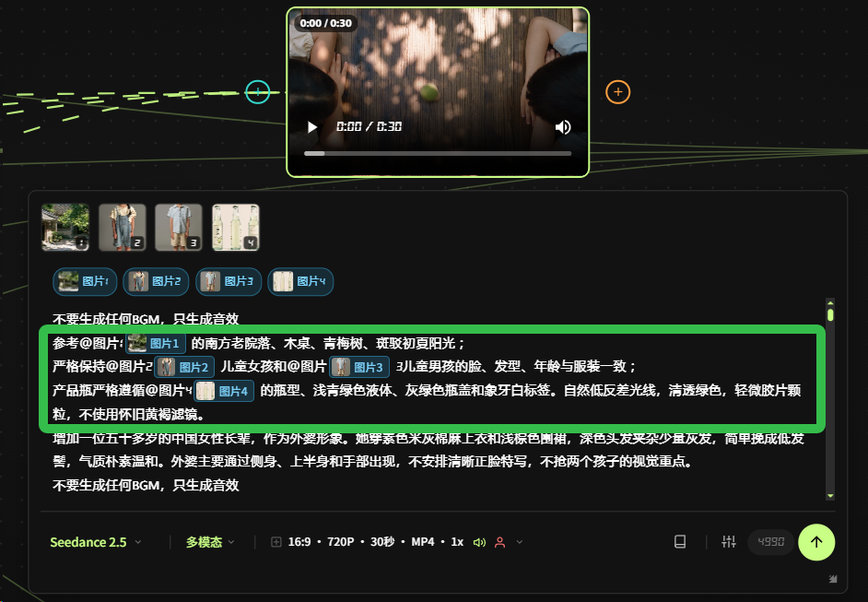The width and height of the screenshot is (868, 602).
Task: Open the 多模态 mode dropdown
Action: click(x=210, y=542)
